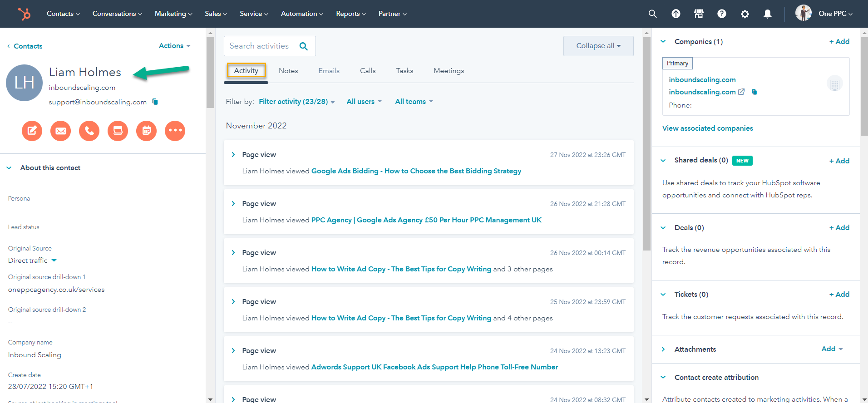Expand the 25 Nov 23:59 page view
Image resolution: width=868 pixels, height=403 pixels.
pyautogui.click(x=233, y=302)
